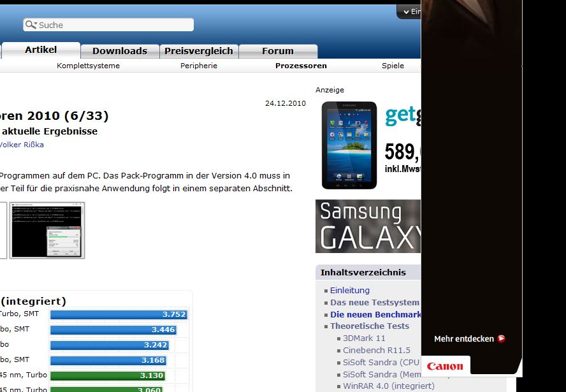Click the 3.446 benchmark bar
This screenshot has width=566, height=392.
click(x=113, y=330)
